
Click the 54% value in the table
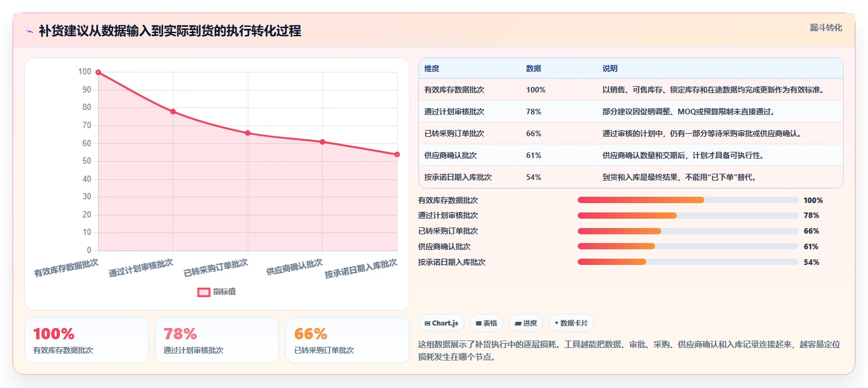534,177
